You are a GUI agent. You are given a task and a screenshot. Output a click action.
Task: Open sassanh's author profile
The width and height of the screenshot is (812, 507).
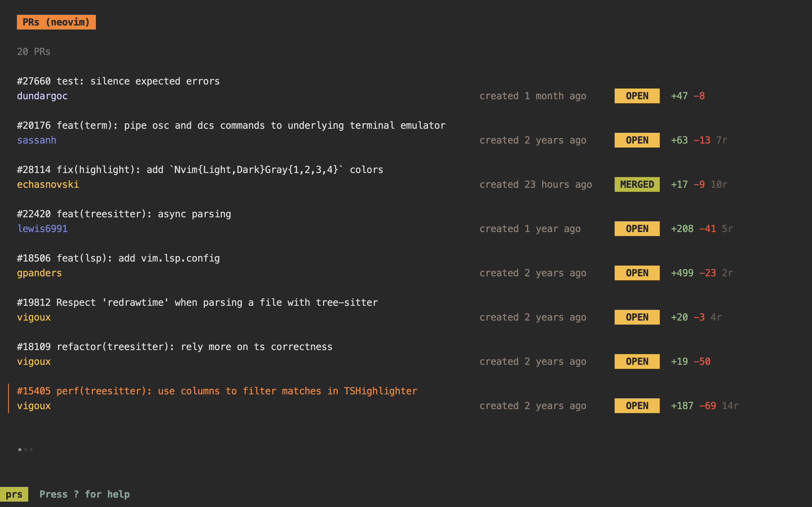pyautogui.click(x=37, y=140)
